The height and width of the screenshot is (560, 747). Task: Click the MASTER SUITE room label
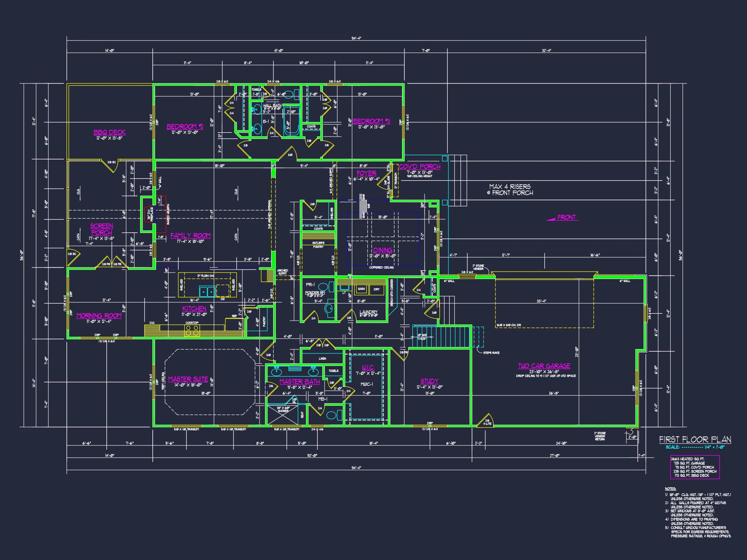(188, 379)
